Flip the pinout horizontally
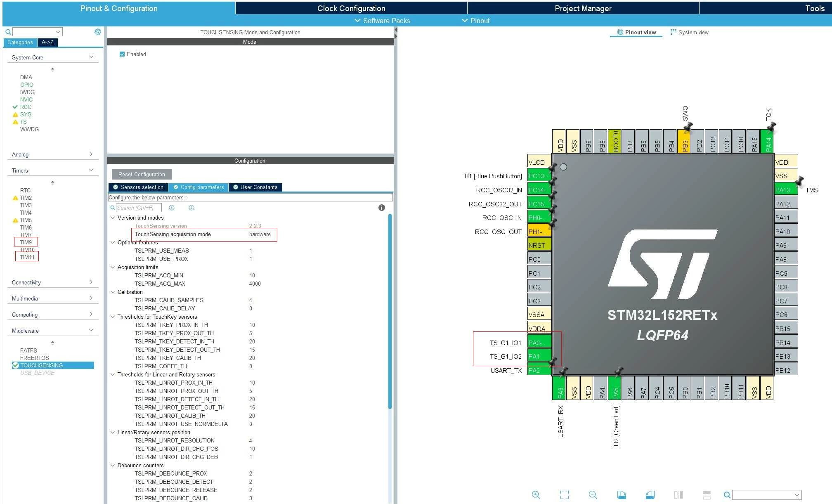This screenshot has height=504, width=832. (x=678, y=495)
